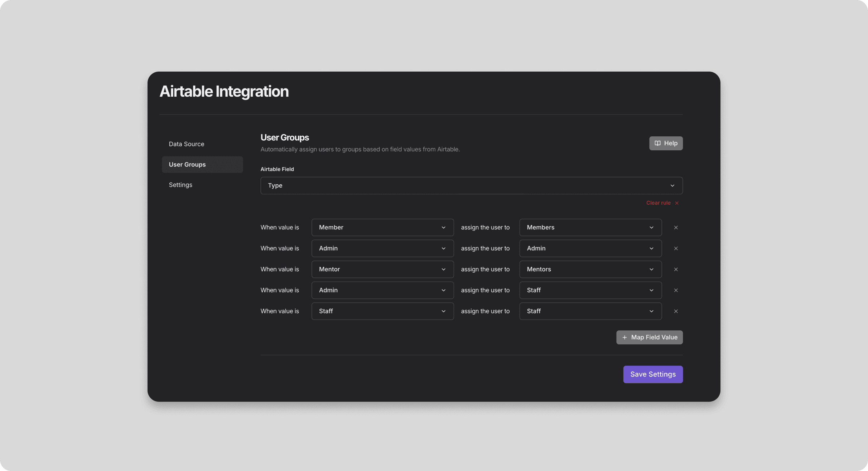Open the Admin value dropdown assigned to Staff
The image size is (868, 471).
click(382, 290)
